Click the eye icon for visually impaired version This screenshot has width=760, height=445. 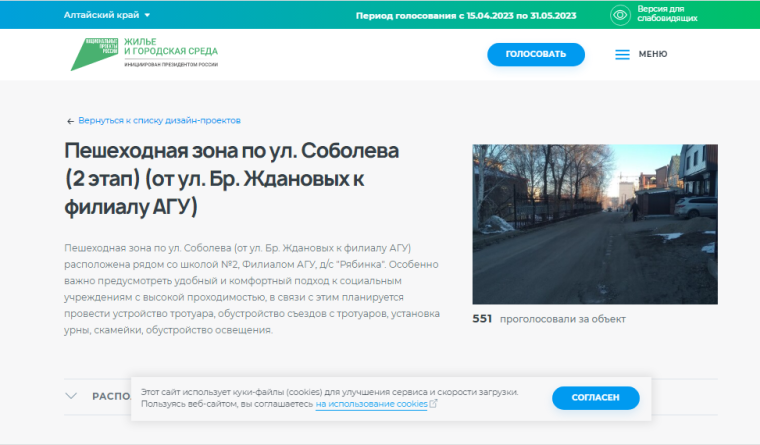tap(620, 15)
